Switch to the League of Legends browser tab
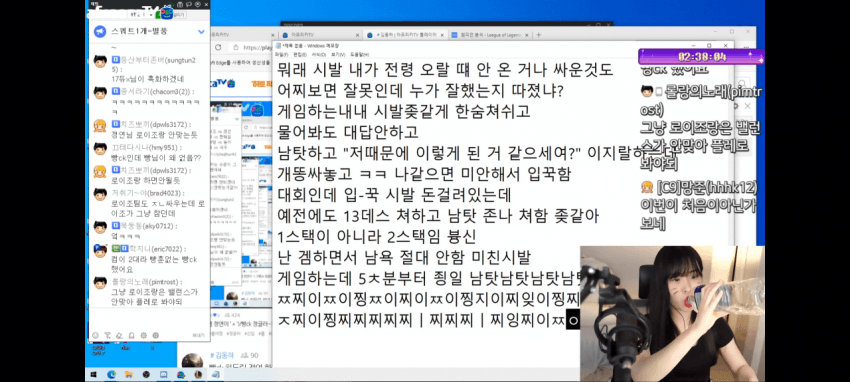 [x=486, y=35]
